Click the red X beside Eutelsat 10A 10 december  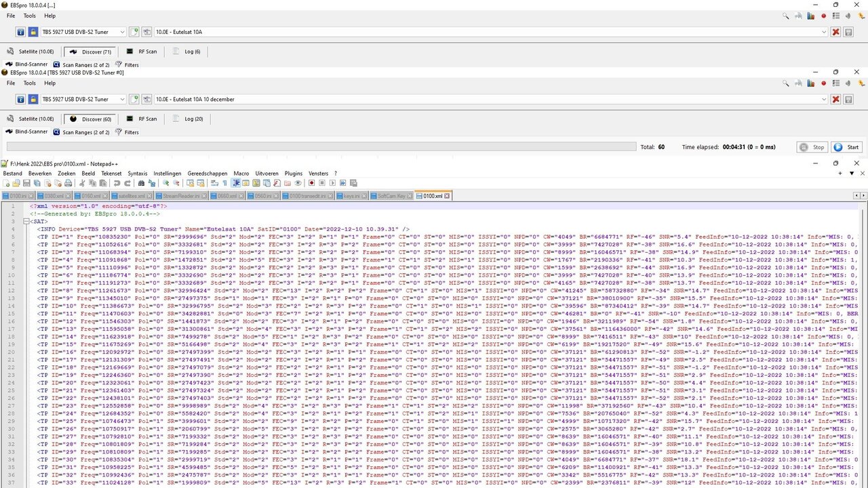(836, 99)
